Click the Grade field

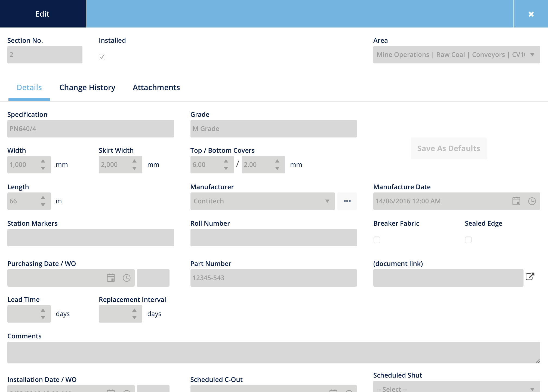click(x=274, y=129)
